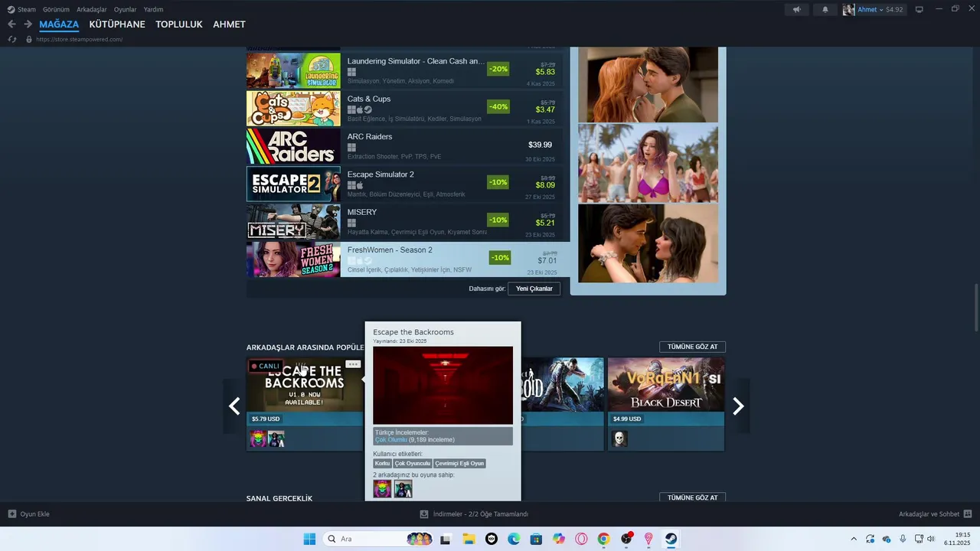Image resolution: width=980 pixels, height=551 pixels.
Task: Click the CANLI live badge
Action: 265,366
